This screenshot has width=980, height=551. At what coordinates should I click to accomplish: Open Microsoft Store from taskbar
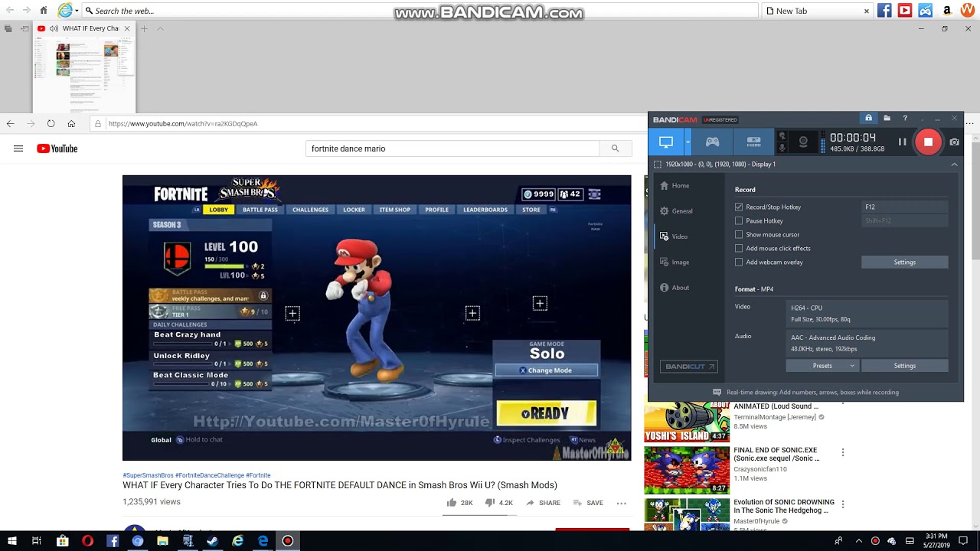coord(62,541)
